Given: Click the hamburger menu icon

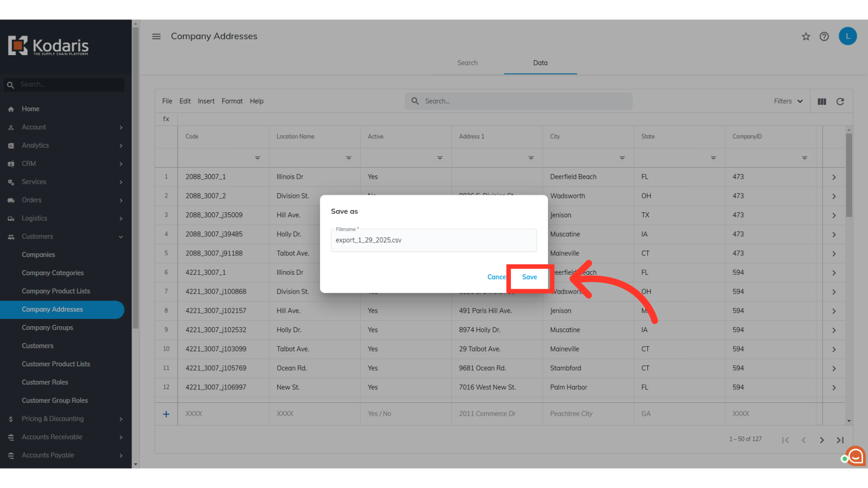Looking at the screenshot, I should click(156, 36).
